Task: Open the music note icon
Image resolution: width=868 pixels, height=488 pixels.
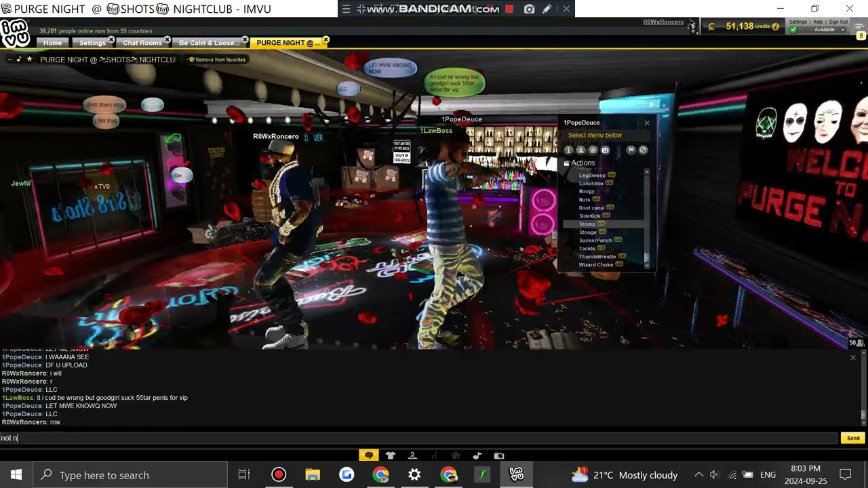Action: coord(477,455)
